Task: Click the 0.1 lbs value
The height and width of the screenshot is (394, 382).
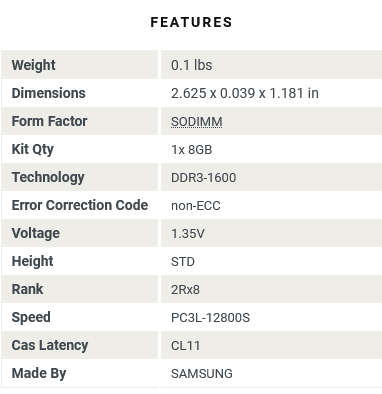Action: (192, 65)
